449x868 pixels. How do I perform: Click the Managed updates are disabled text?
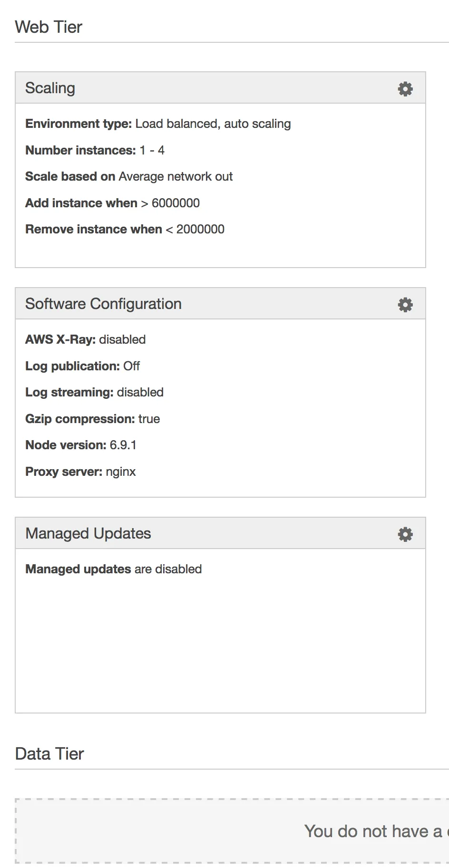pos(113,569)
